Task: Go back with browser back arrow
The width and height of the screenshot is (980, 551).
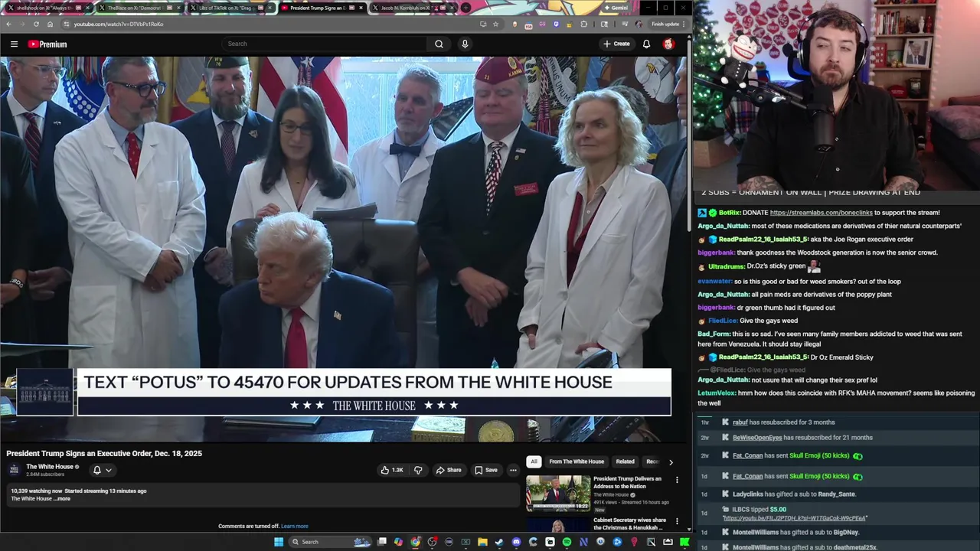Action: [x=8, y=24]
